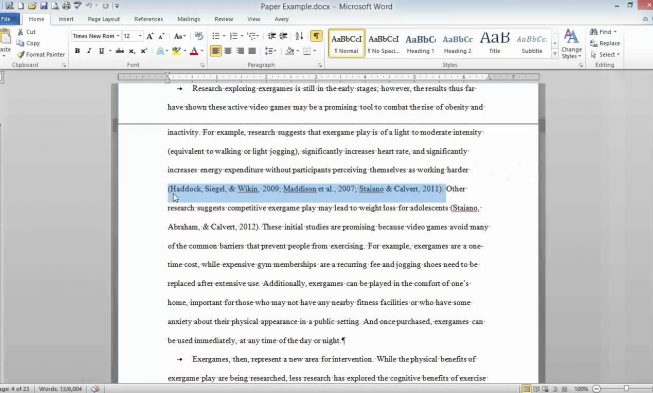The height and width of the screenshot is (393, 653).
Task: Expand the Styles gallery more arrow
Action: point(555,54)
